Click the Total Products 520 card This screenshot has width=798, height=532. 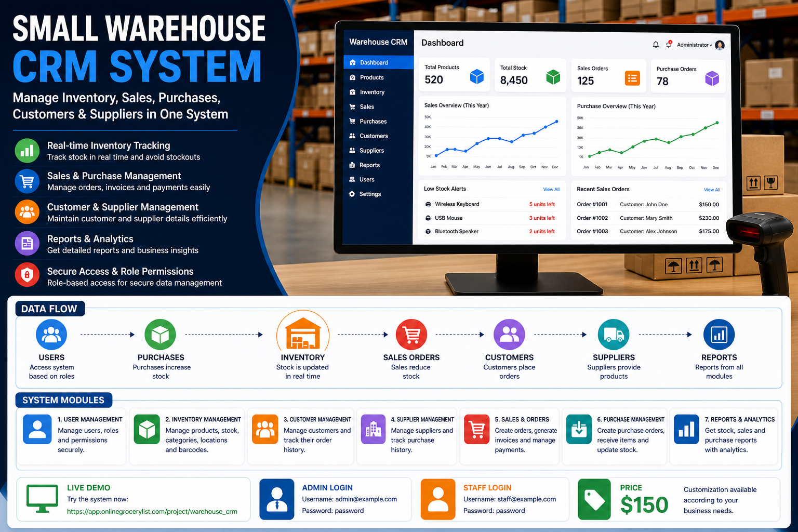455,75
